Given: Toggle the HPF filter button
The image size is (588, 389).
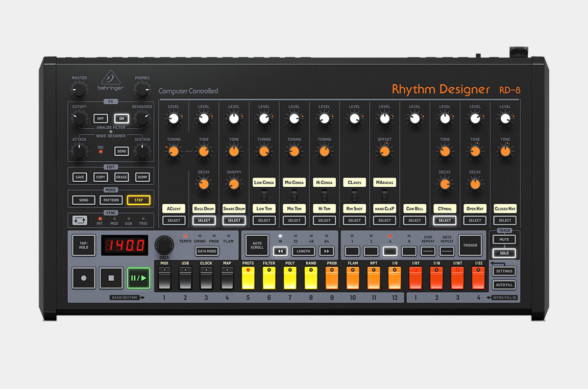Looking at the screenshot, I should (100, 119).
